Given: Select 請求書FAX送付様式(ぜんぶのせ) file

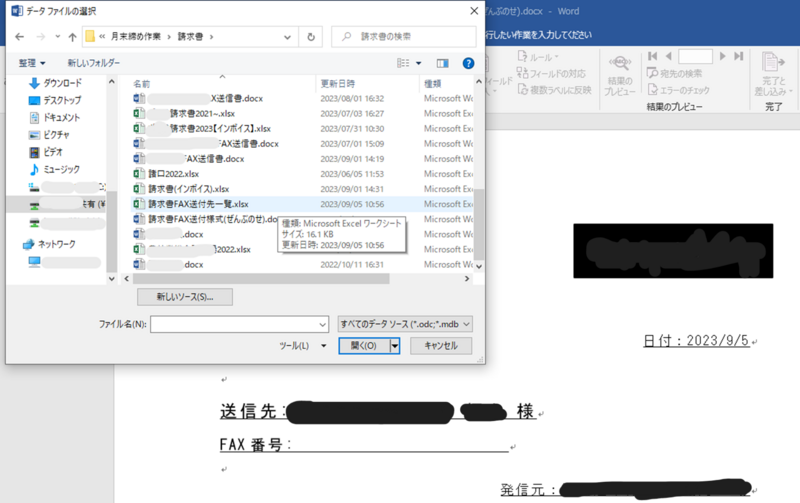Looking at the screenshot, I should [x=206, y=219].
